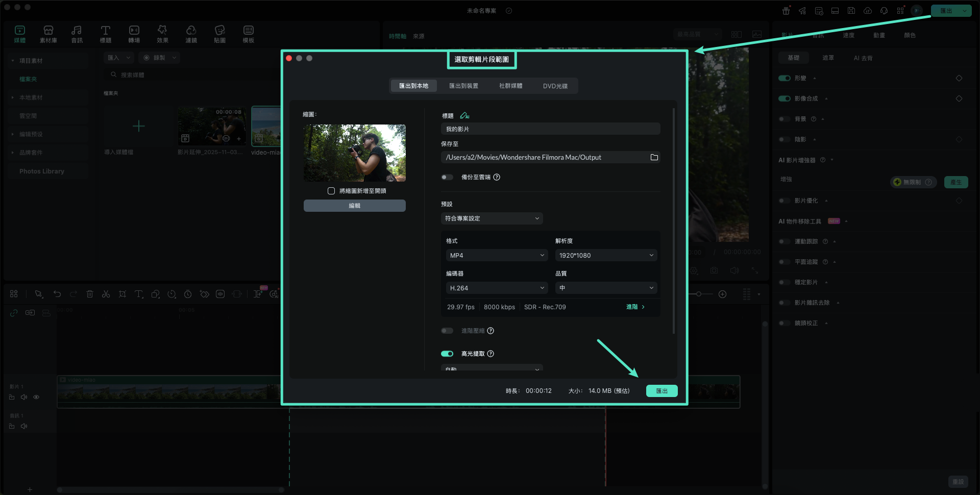Click the Edit button under thumbnail
980x495 pixels.
click(x=354, y=206)
